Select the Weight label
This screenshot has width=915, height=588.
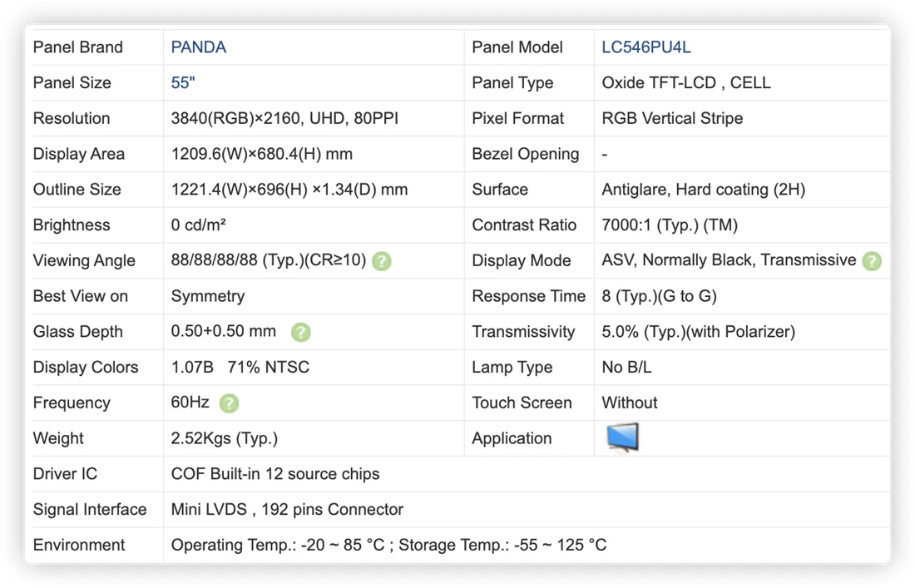click(x=58, y=438)
